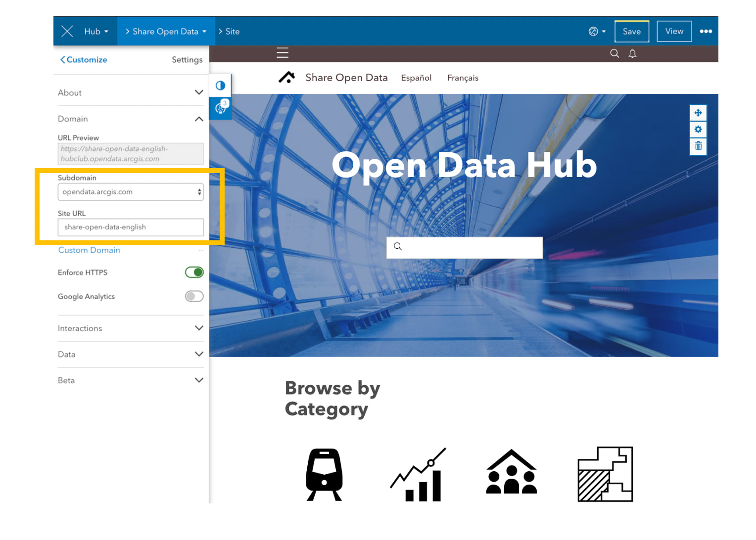Expand the Beta section

click(x=131, y=380)
